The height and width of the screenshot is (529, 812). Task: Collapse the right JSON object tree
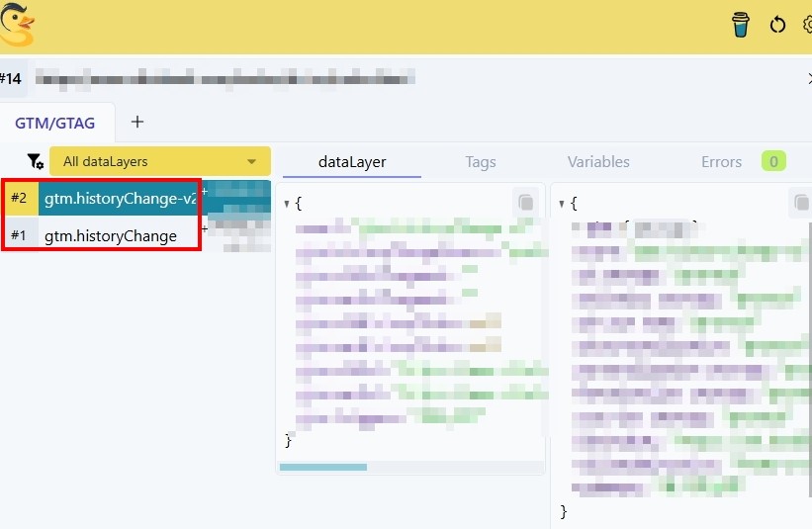[562, 204]
